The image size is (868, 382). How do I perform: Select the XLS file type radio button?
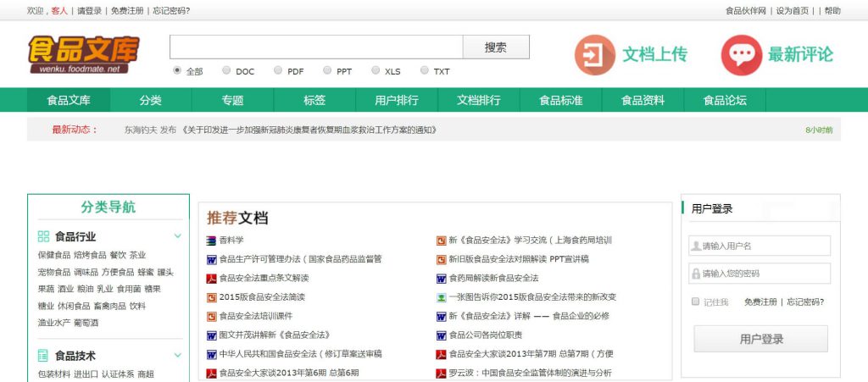click(x=376, y=71)
